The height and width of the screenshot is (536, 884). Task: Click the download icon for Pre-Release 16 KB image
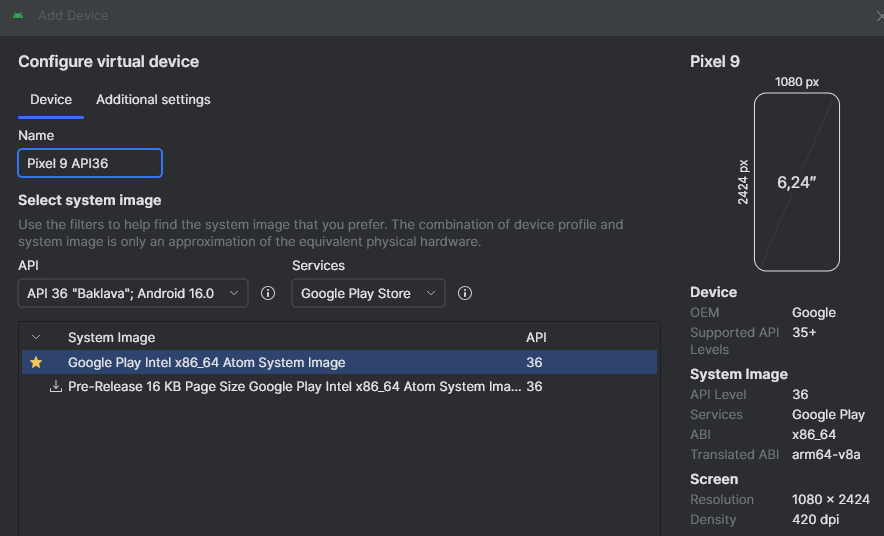(56, 387)
